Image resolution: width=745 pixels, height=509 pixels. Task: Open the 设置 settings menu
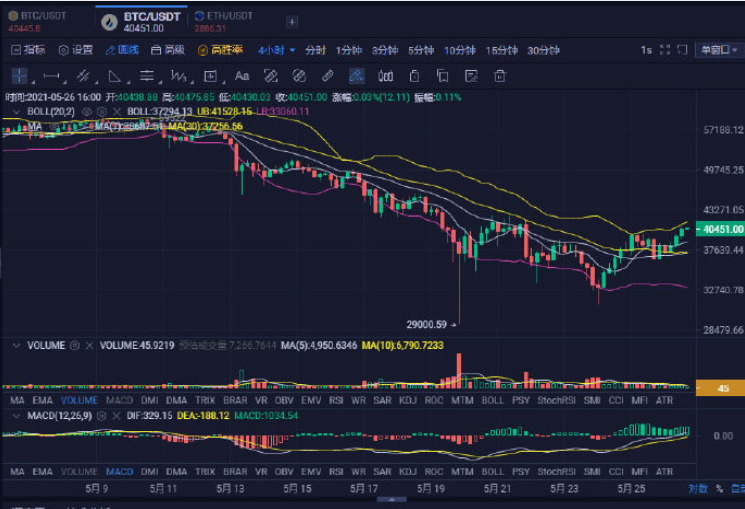(76, 50)
